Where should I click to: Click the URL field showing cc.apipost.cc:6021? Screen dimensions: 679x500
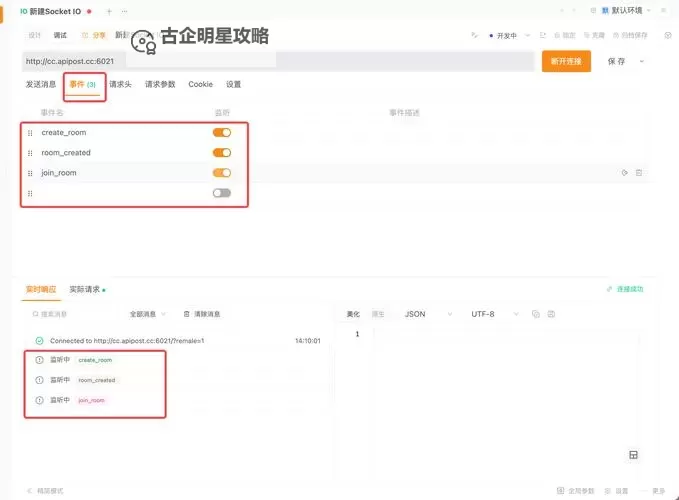tap(278, 61)
